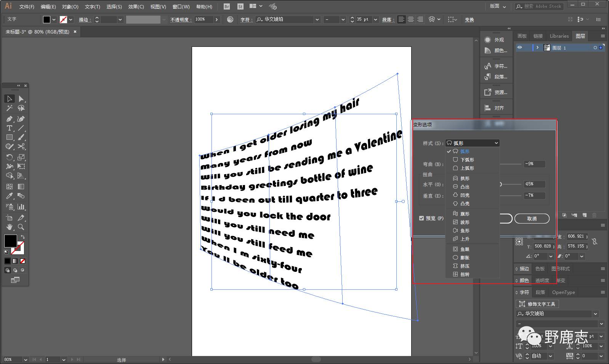609x364 pixels.
Task: Pick the Eyedropper tool
Action: coord(10,196)
